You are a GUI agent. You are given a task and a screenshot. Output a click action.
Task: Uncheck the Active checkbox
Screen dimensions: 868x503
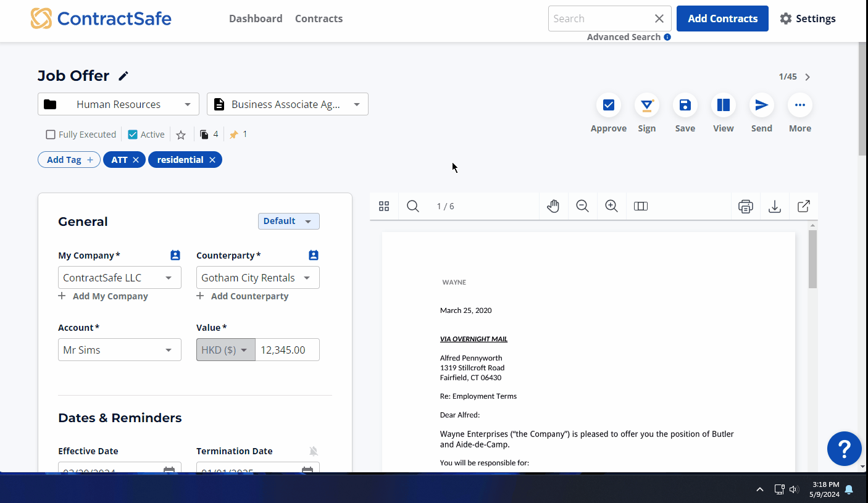tap(133, 135)
